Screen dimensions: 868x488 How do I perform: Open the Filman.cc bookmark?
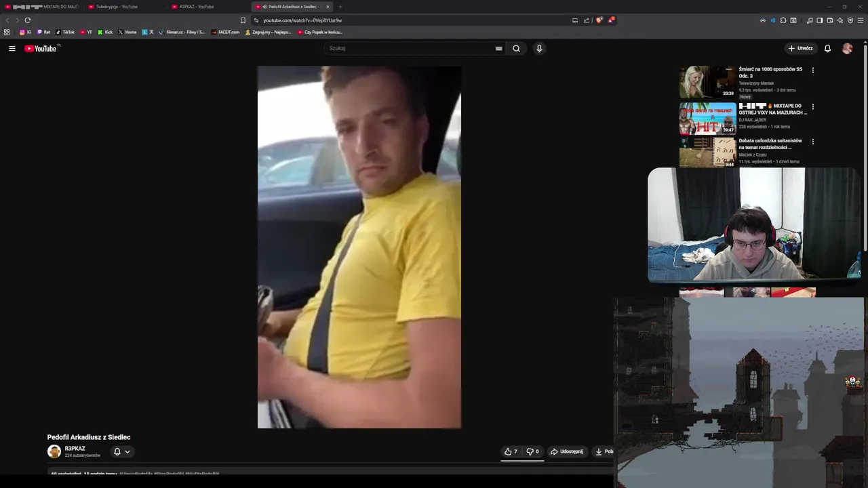(x=182, y=32)
